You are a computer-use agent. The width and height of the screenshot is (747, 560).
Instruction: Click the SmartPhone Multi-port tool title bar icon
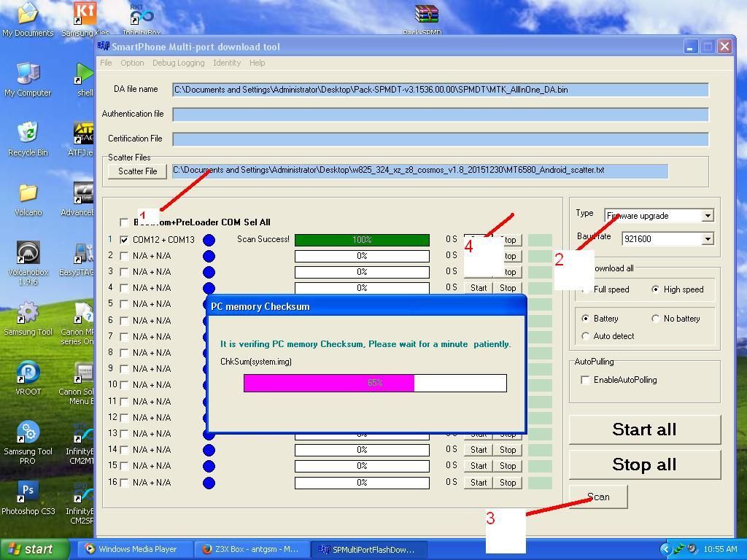click(104, 46)
